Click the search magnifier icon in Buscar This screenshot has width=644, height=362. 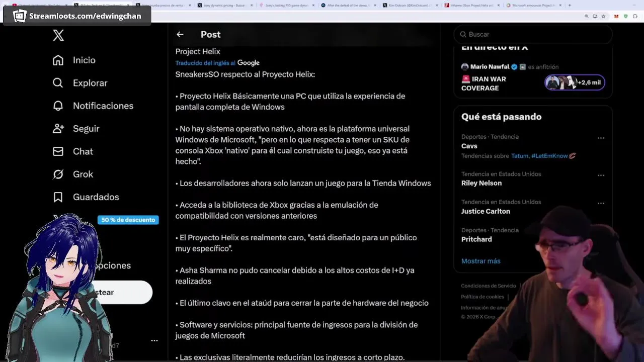coord(463,34)
